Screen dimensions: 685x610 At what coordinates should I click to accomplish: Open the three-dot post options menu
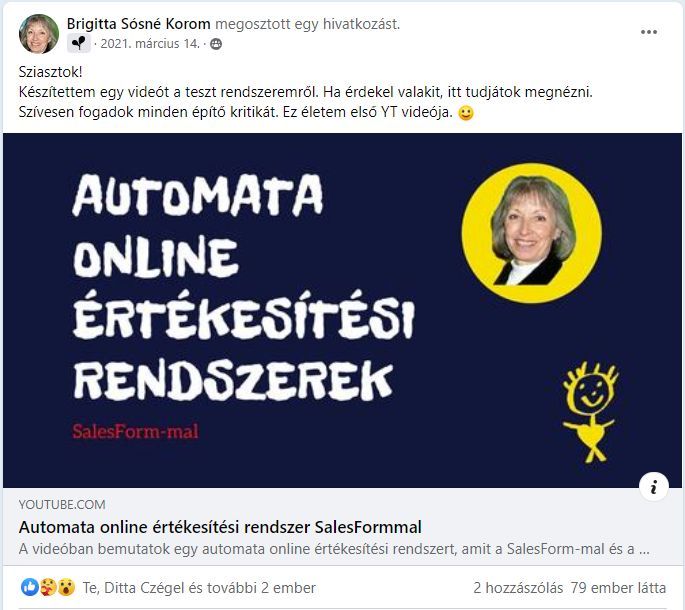point(649,32)
